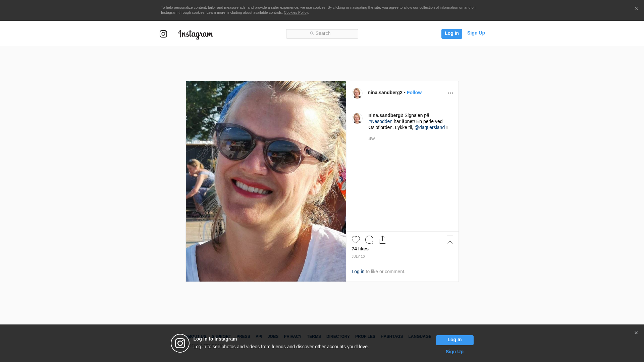The height and width of the screenshot is (362, 644).
Task: Click the Instagram icon in login banner
Action: [x=180, y=343]
